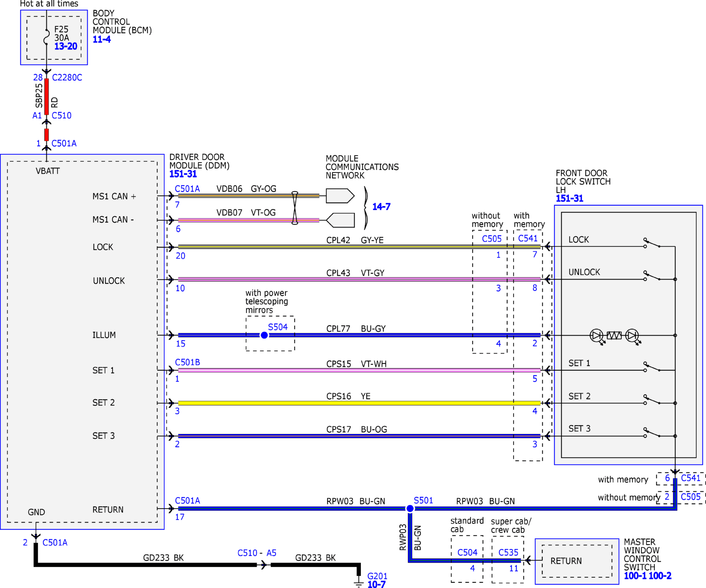Open page link 13-20 under fuse F25
The width and height of the screenshot is (706, 588).
pyautogui.click(x=66, y=46)
